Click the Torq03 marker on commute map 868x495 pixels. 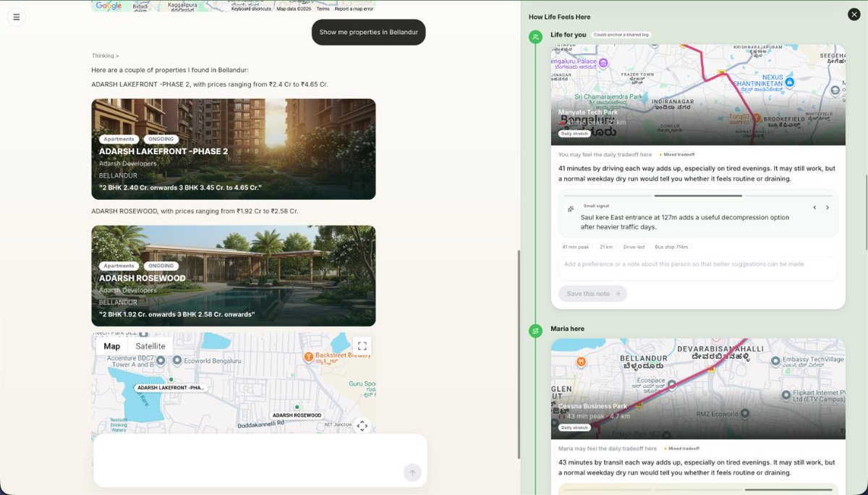(x=757, y=117)
